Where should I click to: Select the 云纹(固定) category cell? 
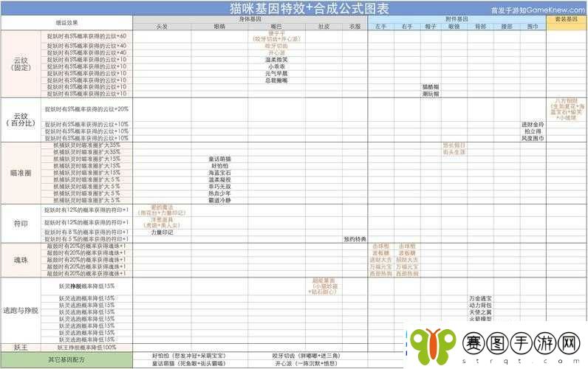pyautogui.click(x=21, y=64)
